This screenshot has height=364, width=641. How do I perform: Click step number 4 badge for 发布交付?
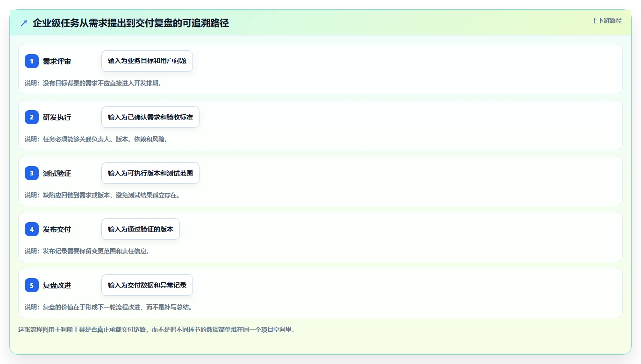(32, 229)
